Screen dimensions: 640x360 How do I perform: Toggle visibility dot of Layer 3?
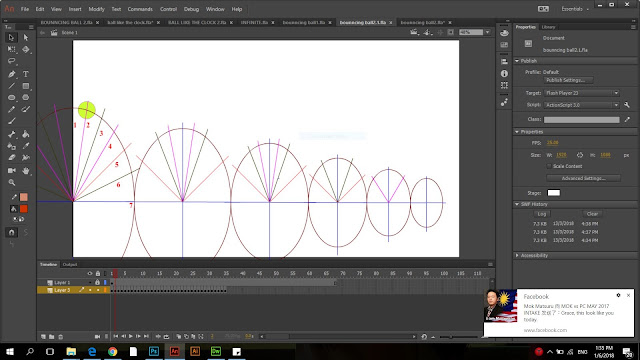90,290
